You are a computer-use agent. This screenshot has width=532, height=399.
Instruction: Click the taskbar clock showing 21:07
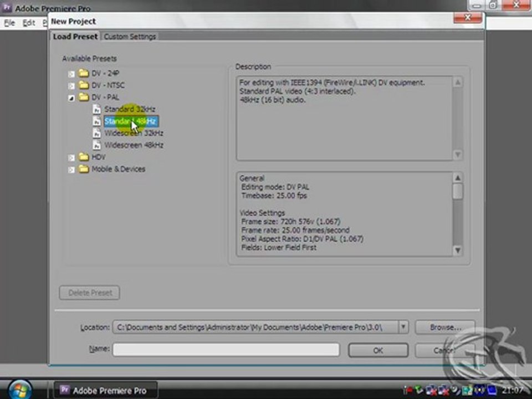512,390
